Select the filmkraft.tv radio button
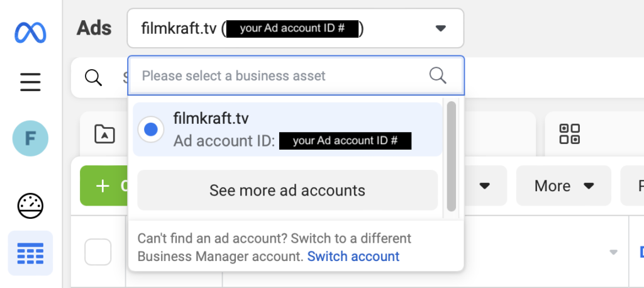The image size is (644, 288). (150, 129)
